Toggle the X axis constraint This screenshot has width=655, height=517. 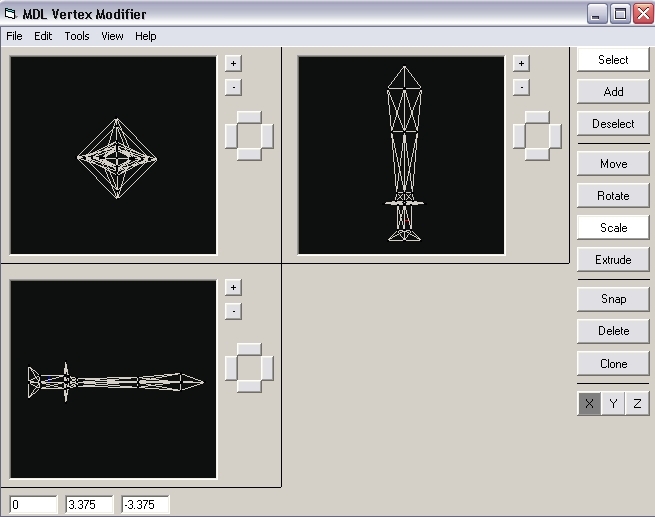click(589, 403)
